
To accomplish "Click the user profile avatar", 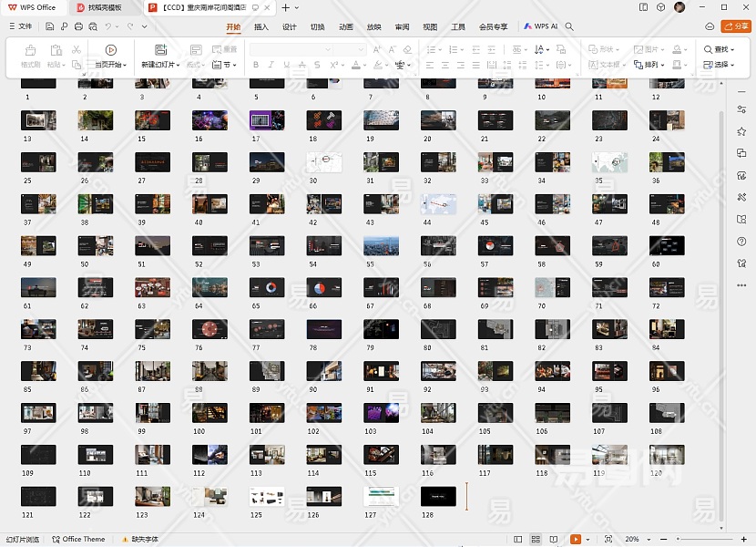I will pyautogui.click(x=679, y=7).
